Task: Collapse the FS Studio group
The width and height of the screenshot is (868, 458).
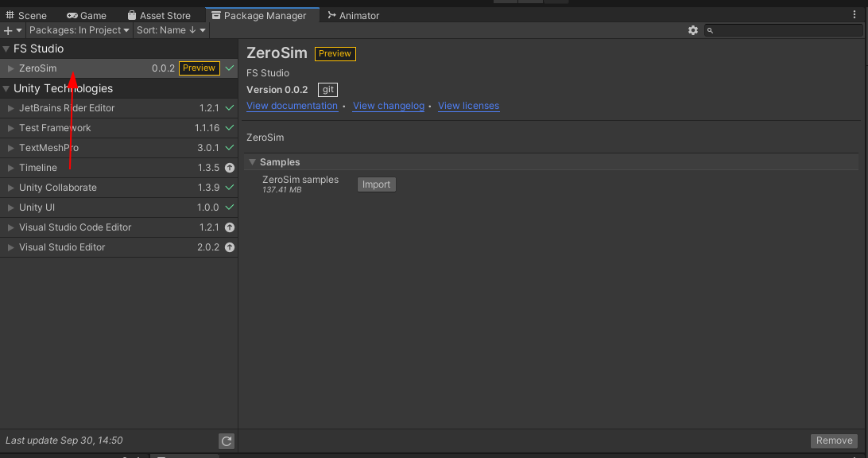Action: click(6, 49)
